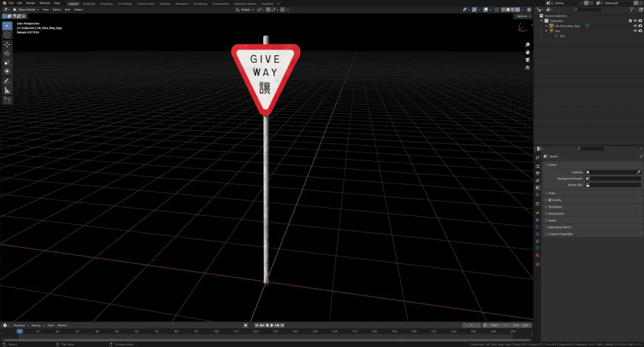This screenshot has width=644, height=347.
Task: Open the Render menu
Action: pos(31,3)
